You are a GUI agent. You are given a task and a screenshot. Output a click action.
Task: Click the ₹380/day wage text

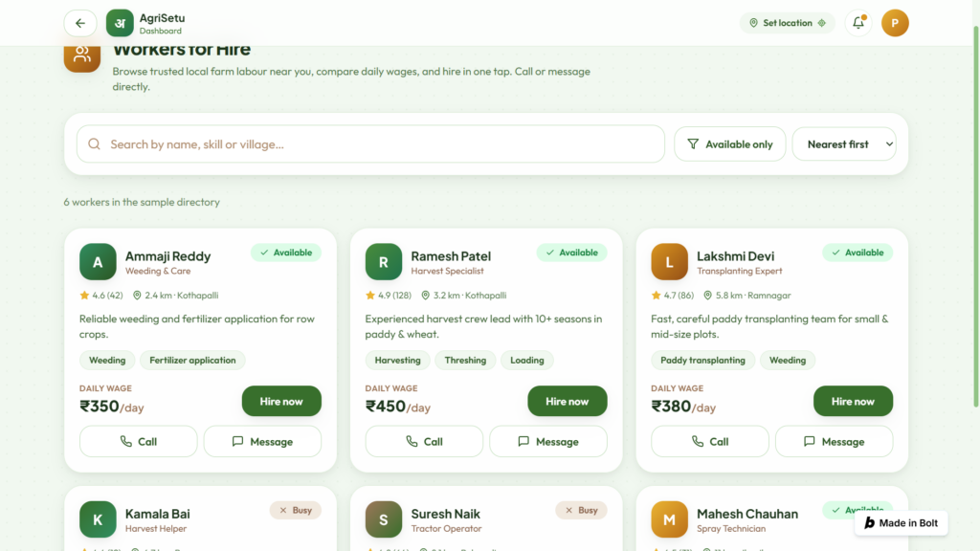(x=683, y=407)
